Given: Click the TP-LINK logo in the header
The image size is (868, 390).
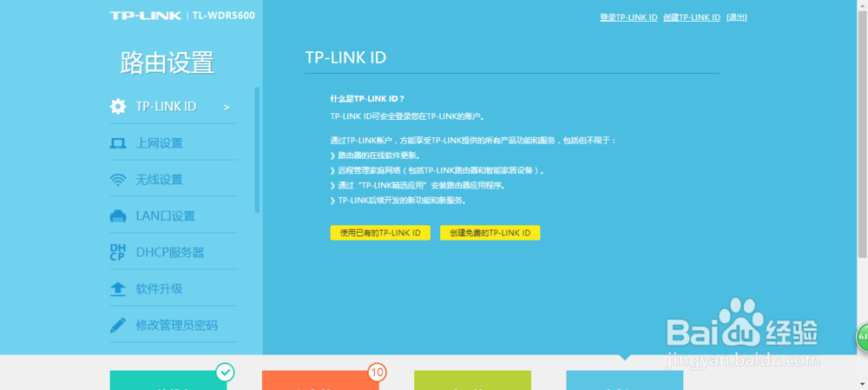Looking at the screenshot, I should pyautogui.click(x=146, y=16).
